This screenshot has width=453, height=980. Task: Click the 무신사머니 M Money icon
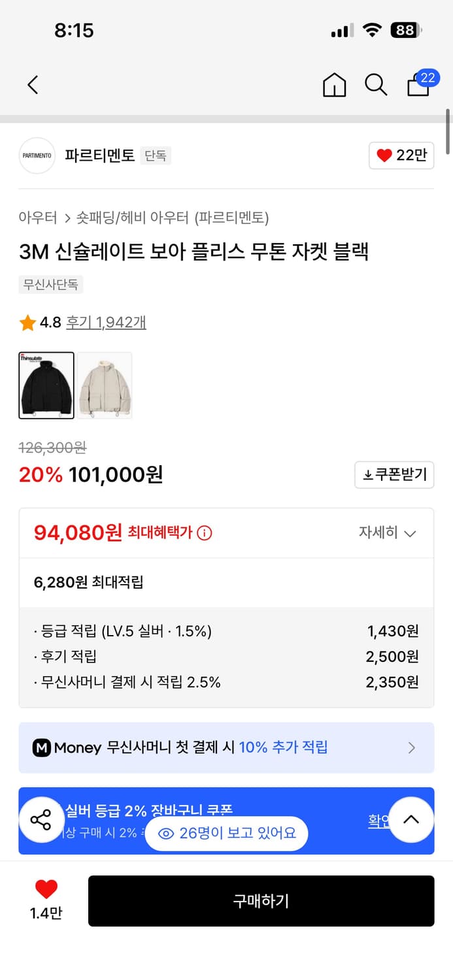tap(42, 747)
